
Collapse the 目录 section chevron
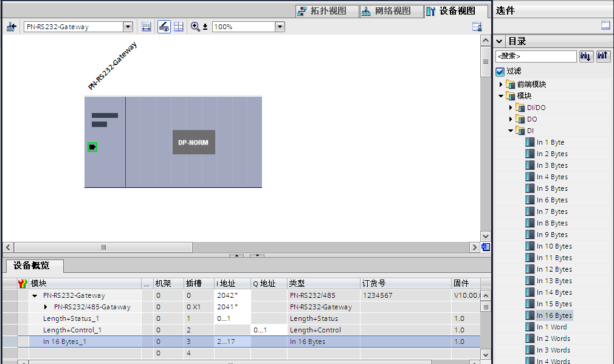(499, 41)
